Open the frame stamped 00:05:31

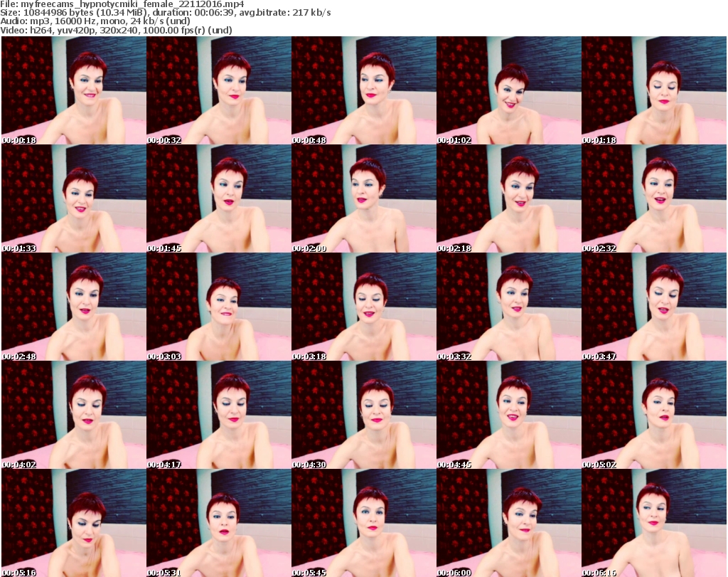coord(219,523)
